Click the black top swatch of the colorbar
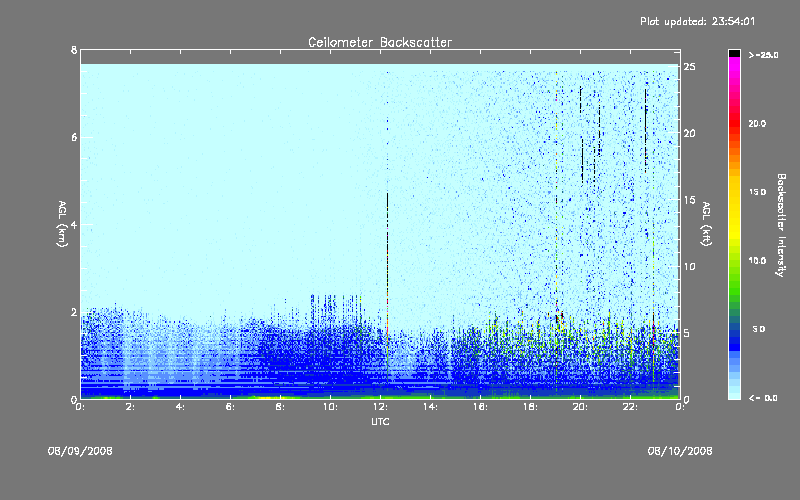The width and height of the screenshot is (800, 500). 734,53
